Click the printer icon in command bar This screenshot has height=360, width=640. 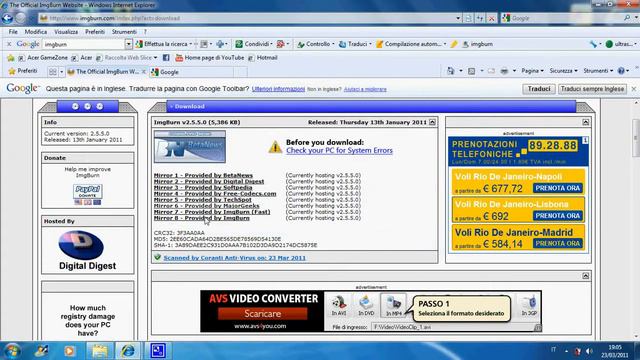coord(504,71)
